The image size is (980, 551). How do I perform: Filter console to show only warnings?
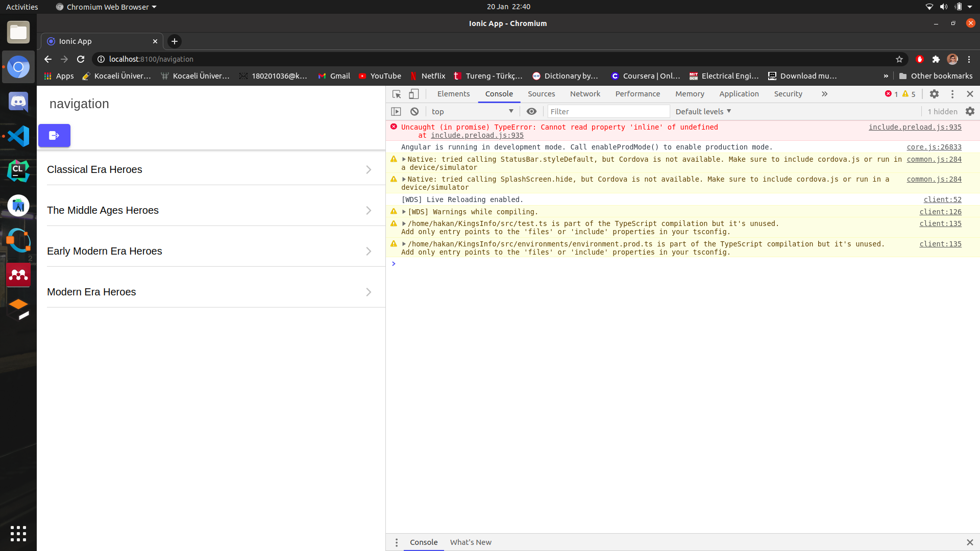[908, 94]
